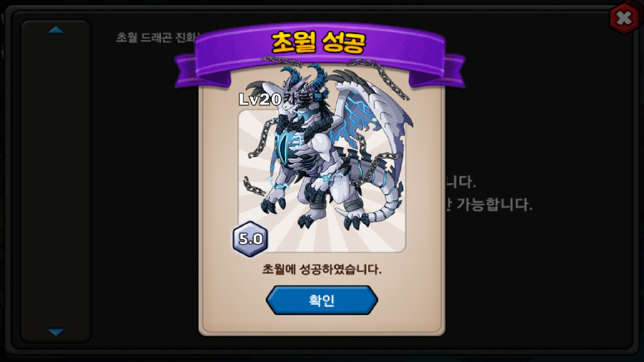Tap the chain icon by the banner's right end
Viewport: 644px width, 362px height.
pos(379,75)
